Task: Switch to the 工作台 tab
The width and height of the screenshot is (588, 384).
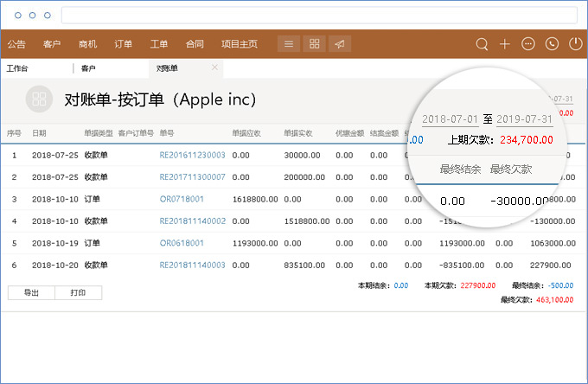Action: point(18,68)
